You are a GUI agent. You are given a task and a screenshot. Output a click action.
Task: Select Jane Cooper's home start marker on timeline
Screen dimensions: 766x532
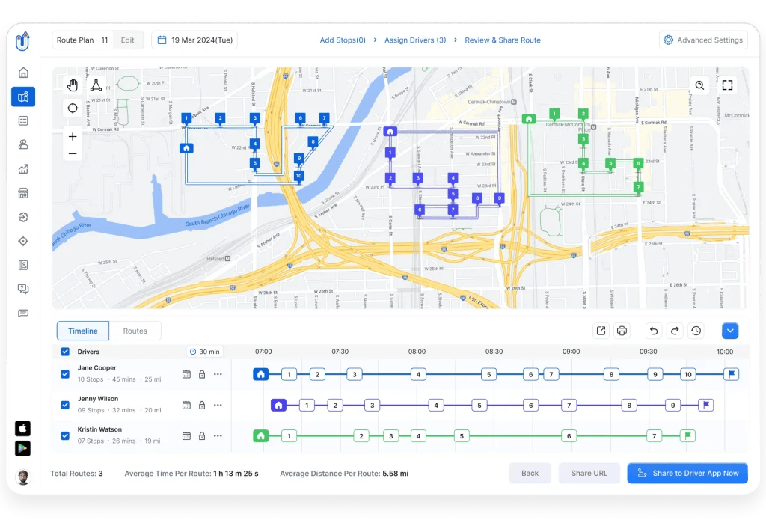(261, 374)
